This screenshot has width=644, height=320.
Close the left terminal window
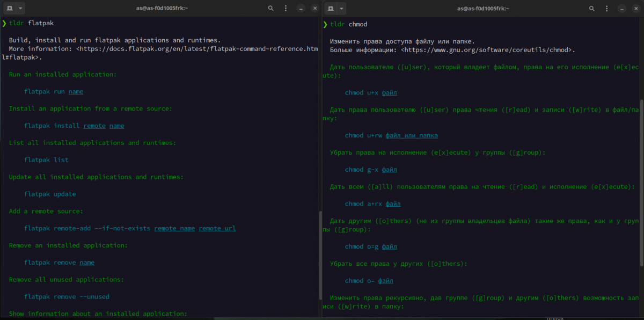314,9
